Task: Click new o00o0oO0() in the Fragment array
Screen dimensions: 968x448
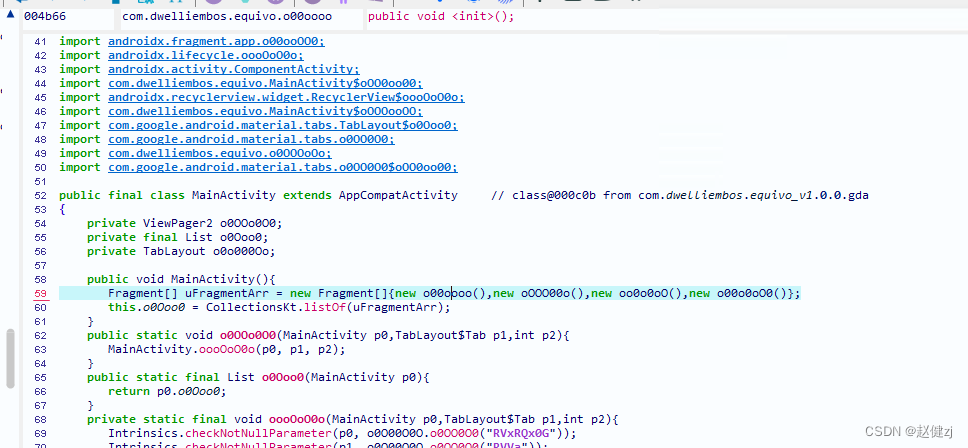Action: [738, 293]
